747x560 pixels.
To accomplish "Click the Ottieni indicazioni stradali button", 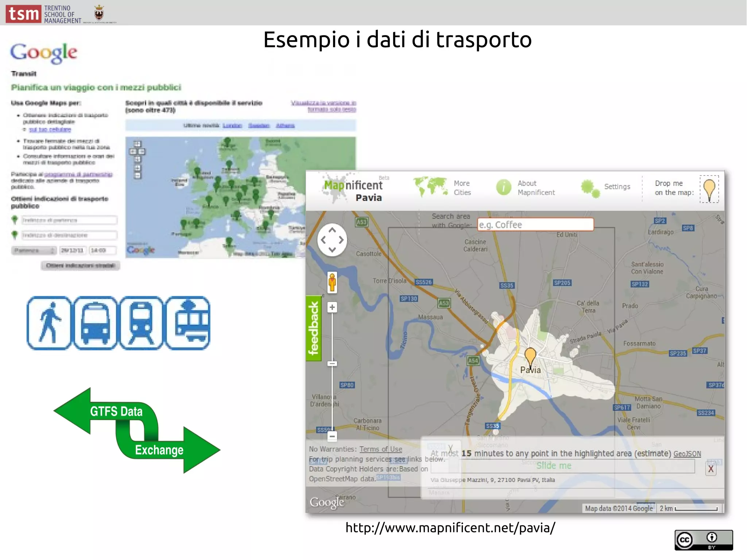I will [x=81, y=266].
